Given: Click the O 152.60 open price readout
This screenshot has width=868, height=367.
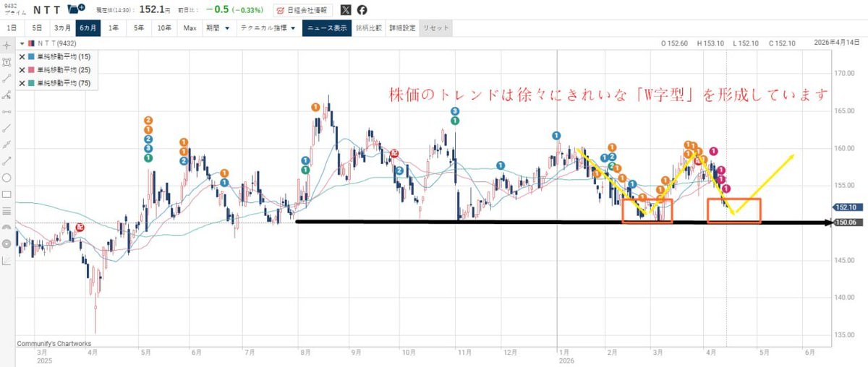Looking at the screenshot, I should 676,43.
